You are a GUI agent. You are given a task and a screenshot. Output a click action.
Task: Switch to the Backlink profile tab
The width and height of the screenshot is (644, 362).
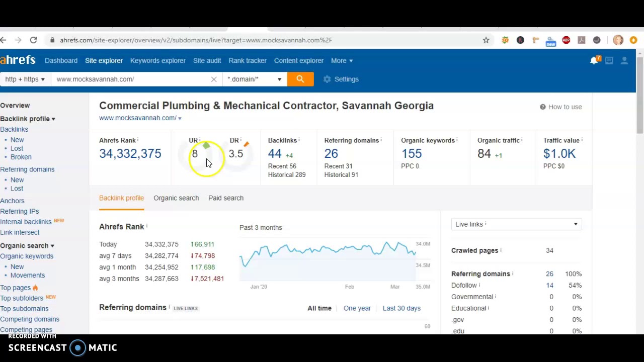tap(121, 198)
